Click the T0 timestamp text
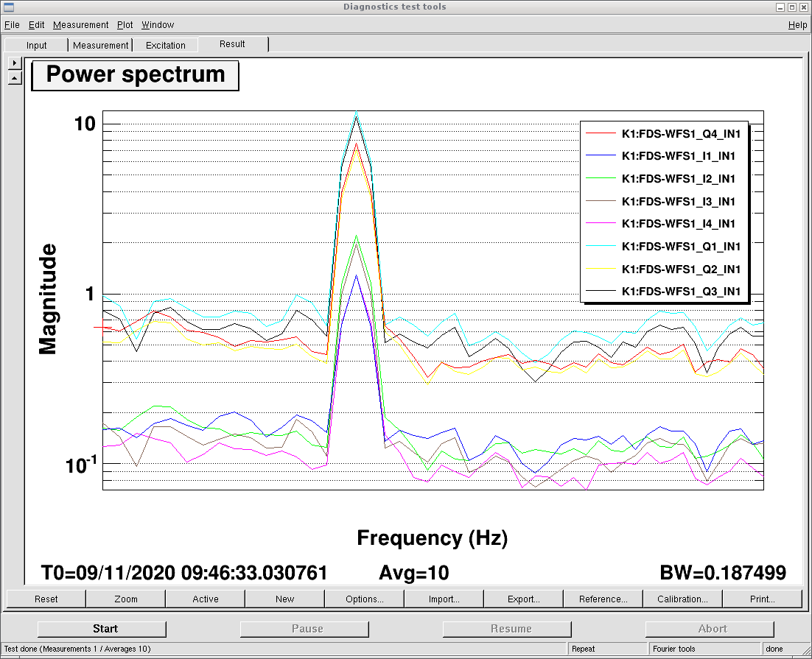This screenshot has width=812, height=659. (x=183, y=573)
